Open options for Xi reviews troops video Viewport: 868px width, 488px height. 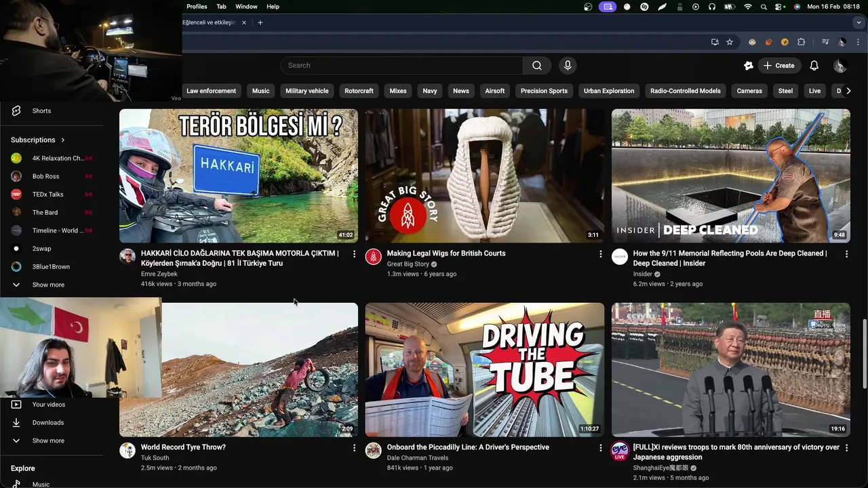point(846,447)
